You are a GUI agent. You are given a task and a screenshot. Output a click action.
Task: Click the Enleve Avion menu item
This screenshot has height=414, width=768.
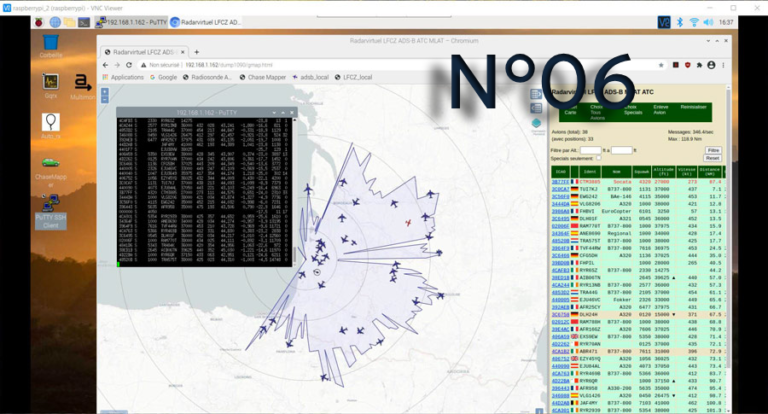(660, 110)
